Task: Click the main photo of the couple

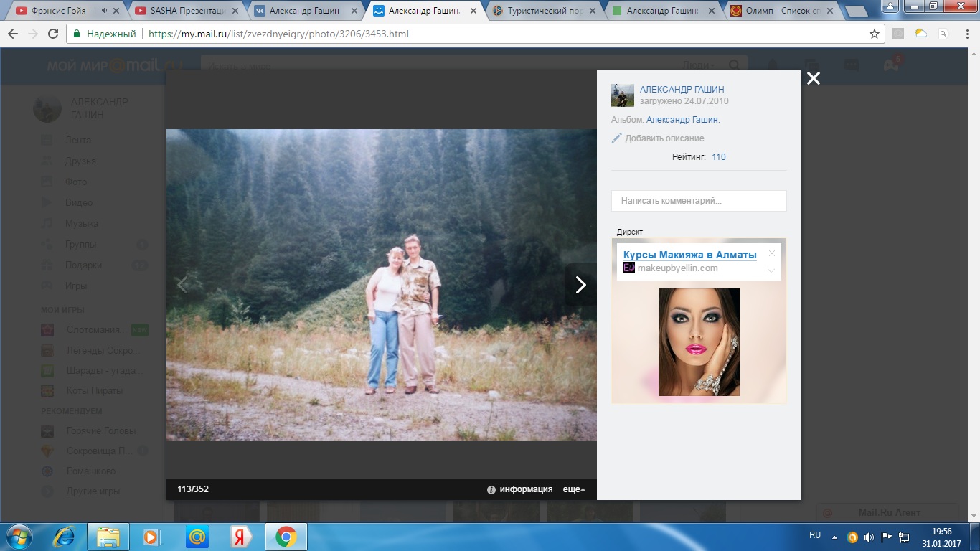Action: (382, 285)
